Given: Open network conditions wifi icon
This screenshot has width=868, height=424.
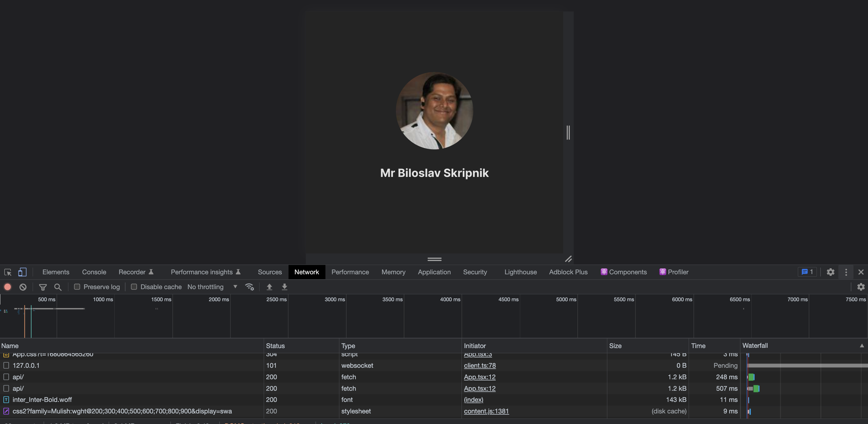Looking at the screenshot, I should [249, 287].
